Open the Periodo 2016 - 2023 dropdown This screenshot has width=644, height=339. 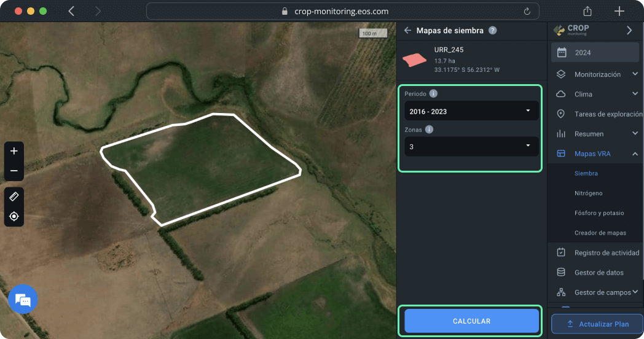click(x=471, y=111)
